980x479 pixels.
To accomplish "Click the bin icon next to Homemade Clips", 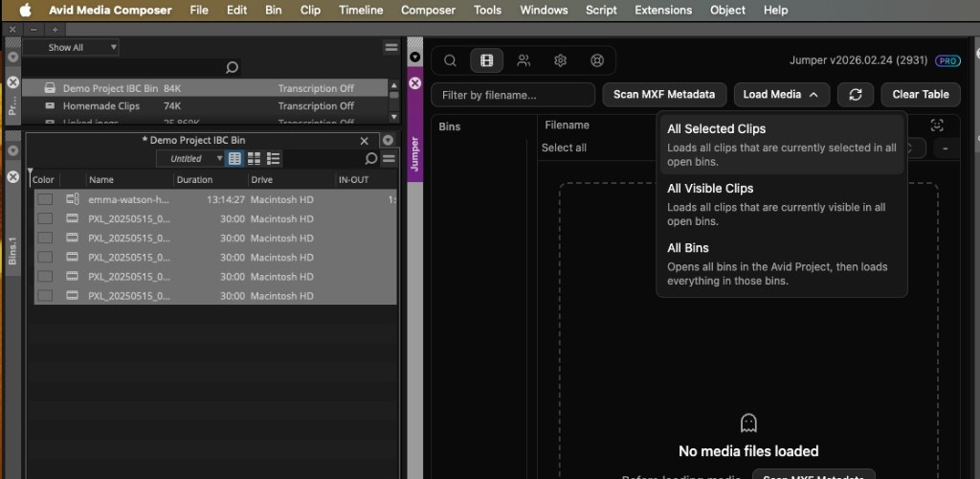I will (x=50, y=105).
